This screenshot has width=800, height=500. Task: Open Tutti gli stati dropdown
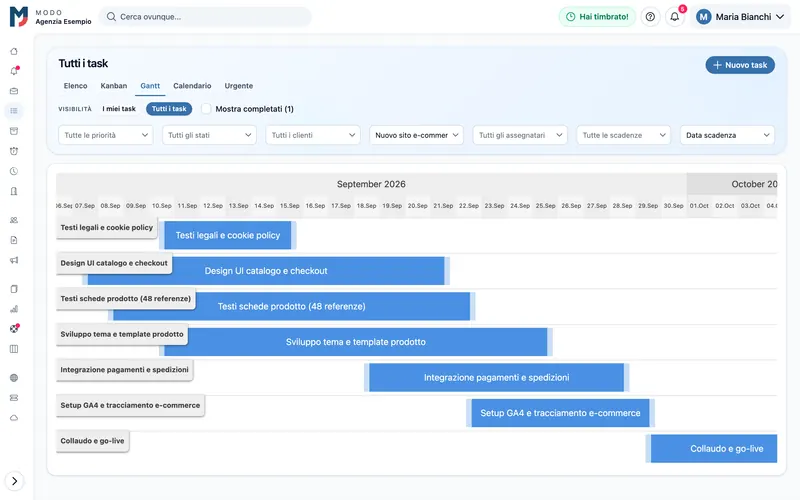pyautogui.click(x=209, y=135)
